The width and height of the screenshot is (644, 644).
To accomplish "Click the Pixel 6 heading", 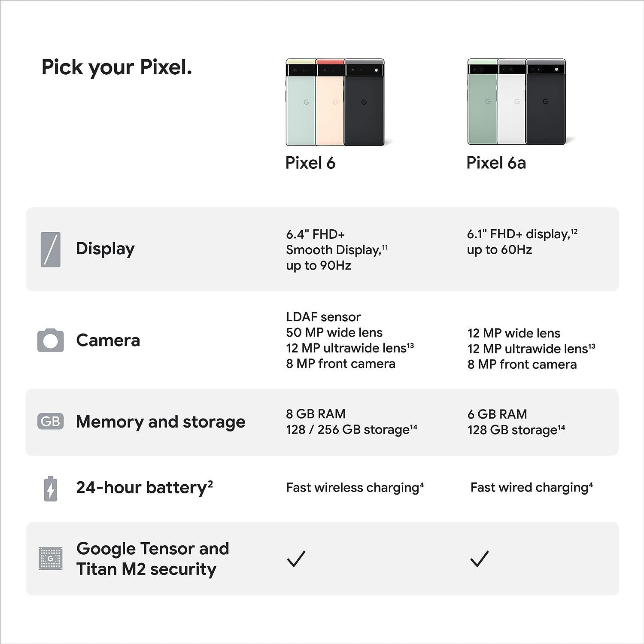I will click(310, 163).
